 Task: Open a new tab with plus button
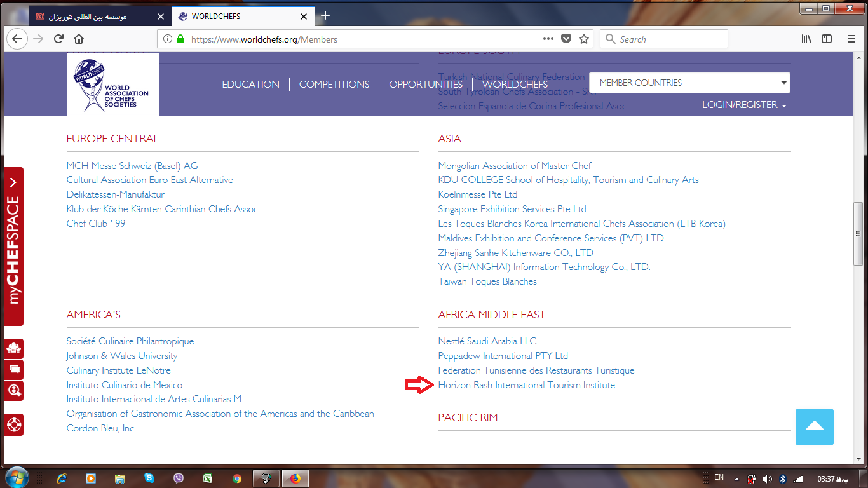pyautogui.click(x=325, y=15)
